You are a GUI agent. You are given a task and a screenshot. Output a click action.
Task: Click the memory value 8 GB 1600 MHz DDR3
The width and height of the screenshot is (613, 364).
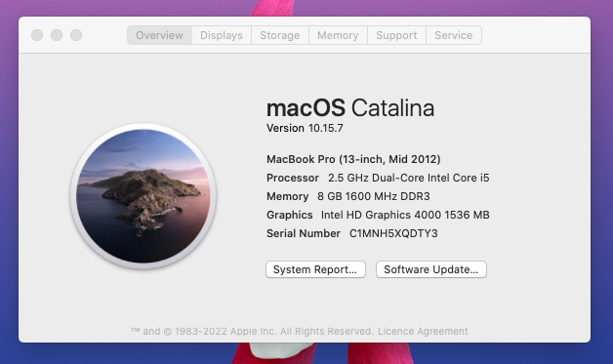(x=373, y=196)
